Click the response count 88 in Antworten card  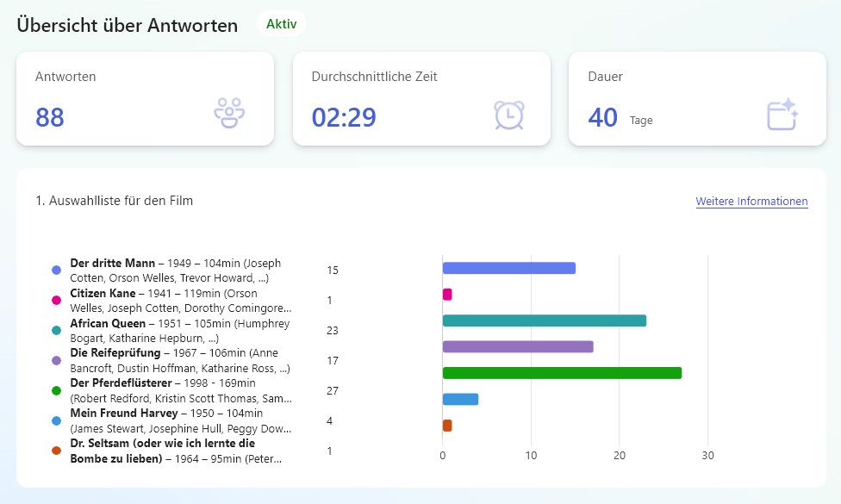[x=50, y=117]
